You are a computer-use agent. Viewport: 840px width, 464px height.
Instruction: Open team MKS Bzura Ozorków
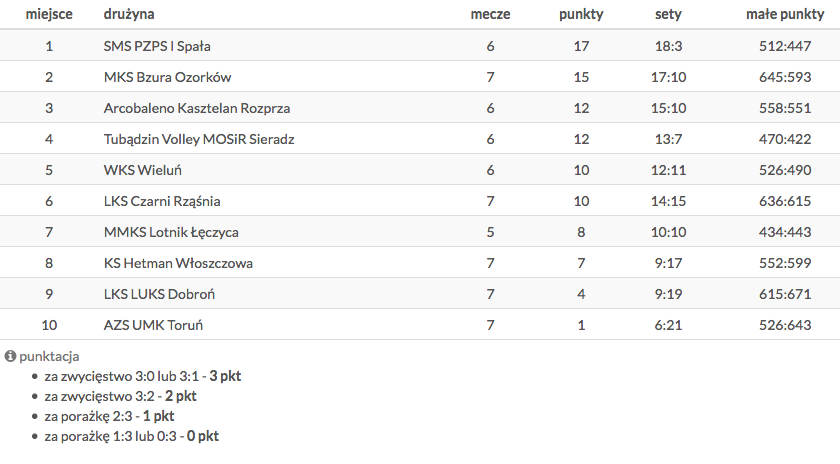pyautogui.click(x=167, y=77)
